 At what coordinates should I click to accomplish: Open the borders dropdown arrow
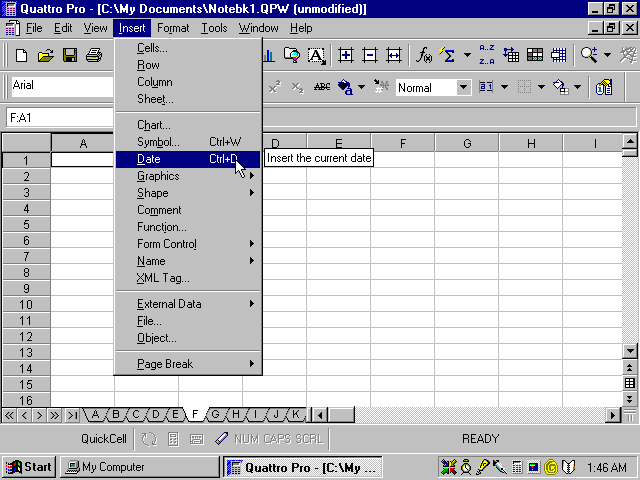point(541,87)
